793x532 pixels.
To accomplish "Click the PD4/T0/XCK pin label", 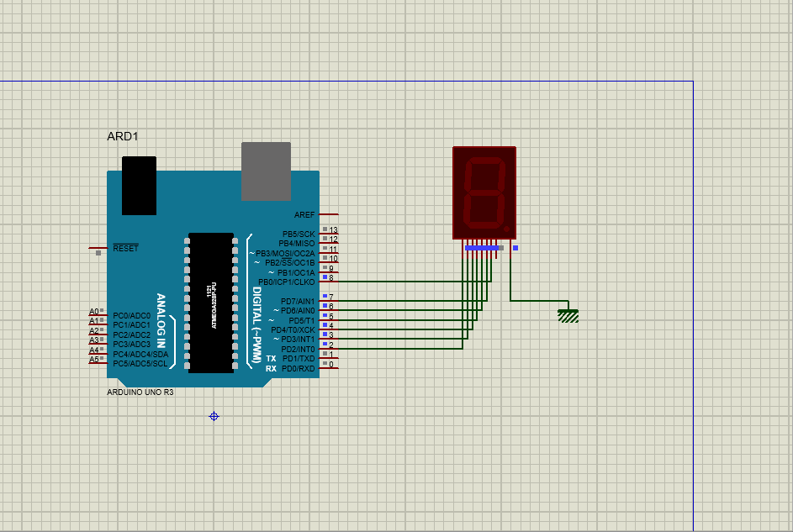I will click(293, 330).
